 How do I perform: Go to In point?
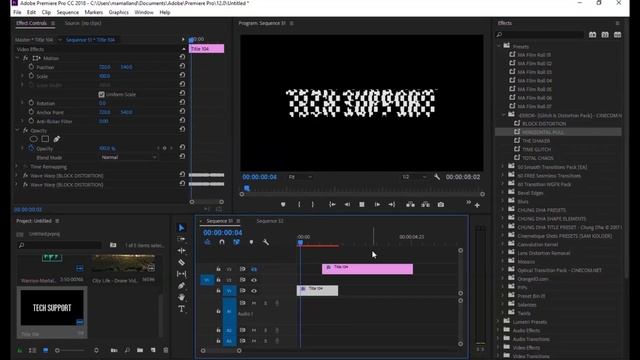[332, 204]
